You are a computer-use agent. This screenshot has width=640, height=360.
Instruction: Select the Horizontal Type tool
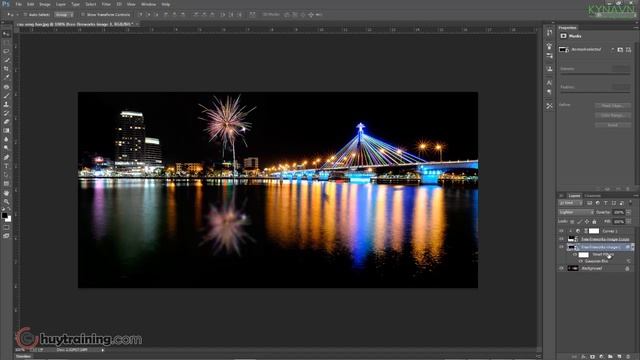click(6, 166)
